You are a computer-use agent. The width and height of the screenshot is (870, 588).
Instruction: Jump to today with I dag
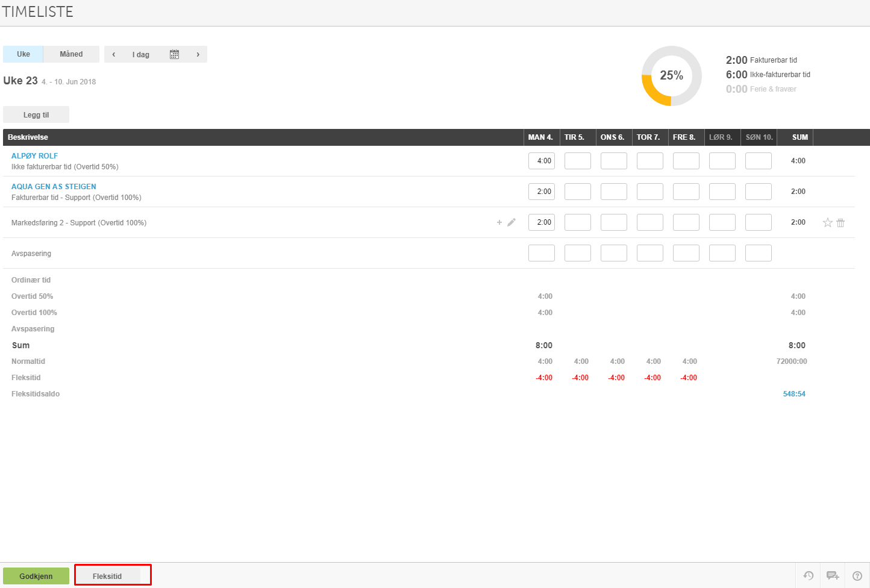pyautogui.click(x=141, y=54)
